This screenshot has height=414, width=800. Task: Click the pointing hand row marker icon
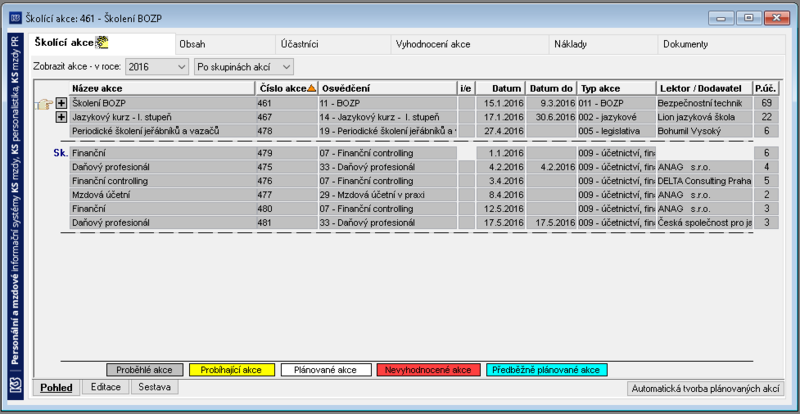(44, 104)
